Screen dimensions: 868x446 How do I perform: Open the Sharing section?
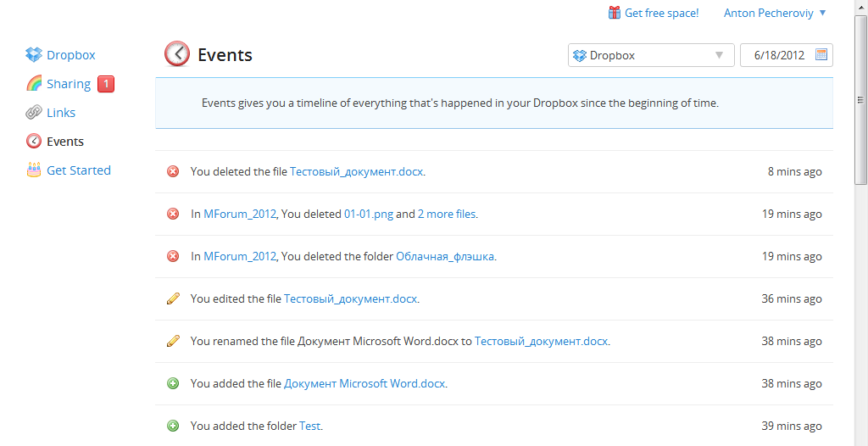pos(69,84)
